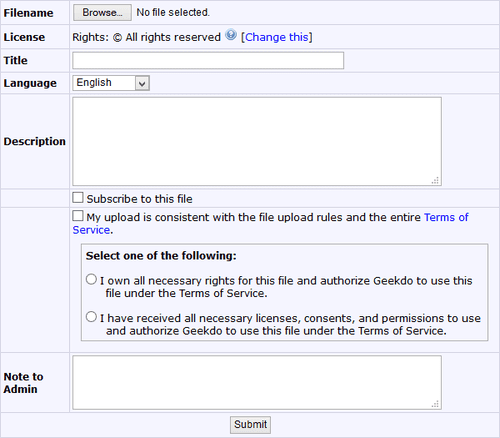Submit the file upload form
The height and width of the screenshot is (438, 500).
click(250, 425)
